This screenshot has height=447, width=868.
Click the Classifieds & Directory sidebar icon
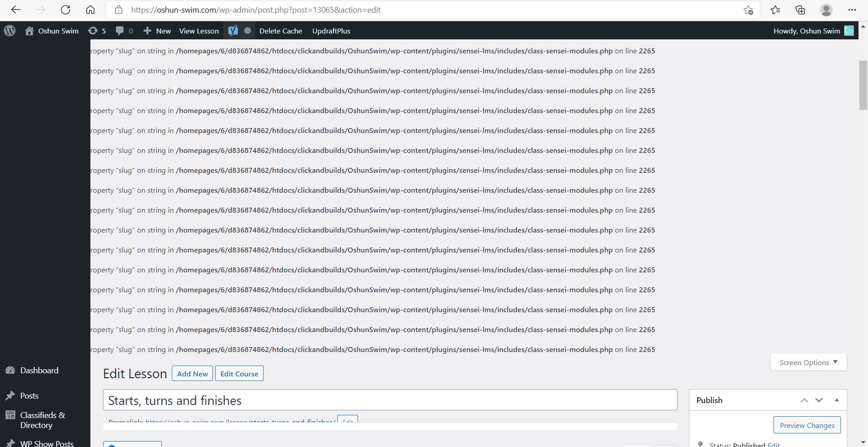click(10, 415)
